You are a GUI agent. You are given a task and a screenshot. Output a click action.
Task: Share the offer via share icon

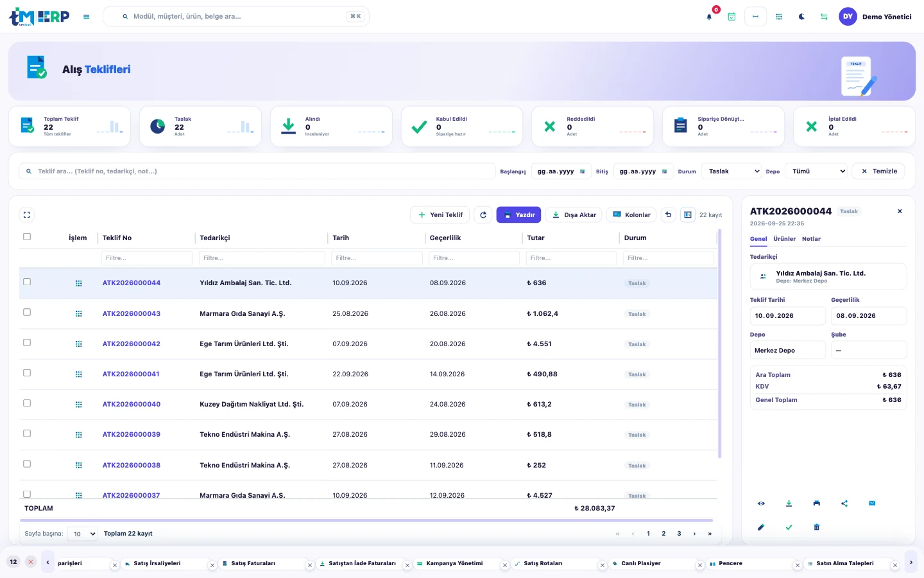point(844,504)
